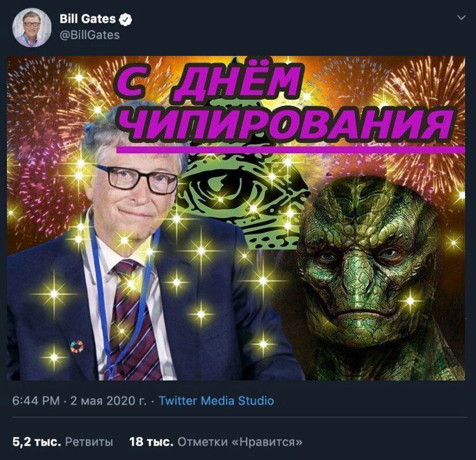Open the Ретвиты list label

click(89, 442)
